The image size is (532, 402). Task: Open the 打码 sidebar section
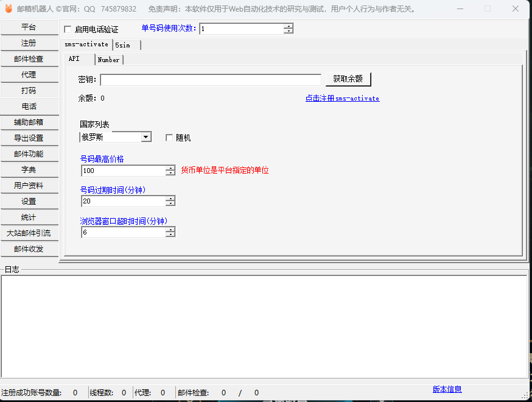pos(29,91)
